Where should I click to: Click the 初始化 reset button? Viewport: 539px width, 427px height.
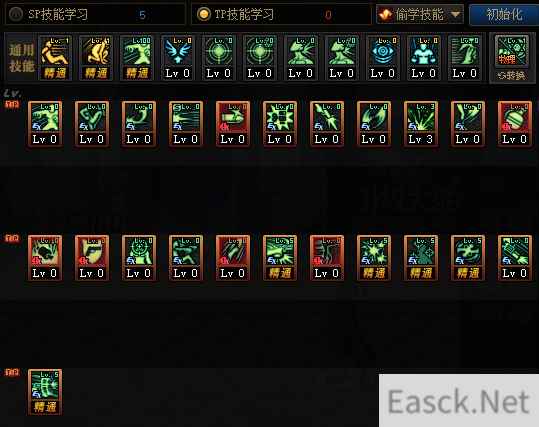[x=504, y=15]
